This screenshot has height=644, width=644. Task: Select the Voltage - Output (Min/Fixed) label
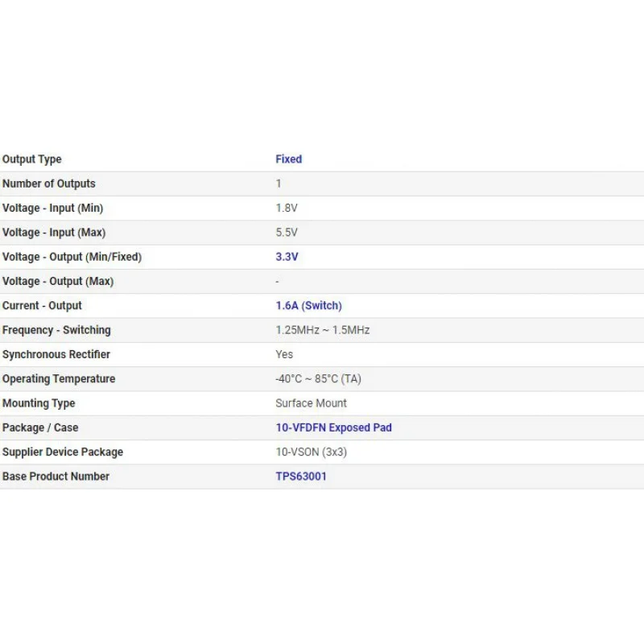coord(72,257)
